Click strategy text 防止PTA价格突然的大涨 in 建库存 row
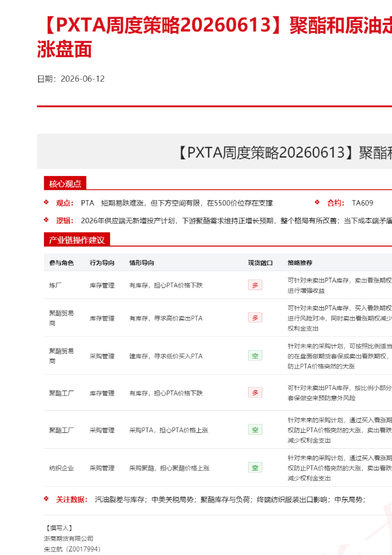 [x=321, y=366]
